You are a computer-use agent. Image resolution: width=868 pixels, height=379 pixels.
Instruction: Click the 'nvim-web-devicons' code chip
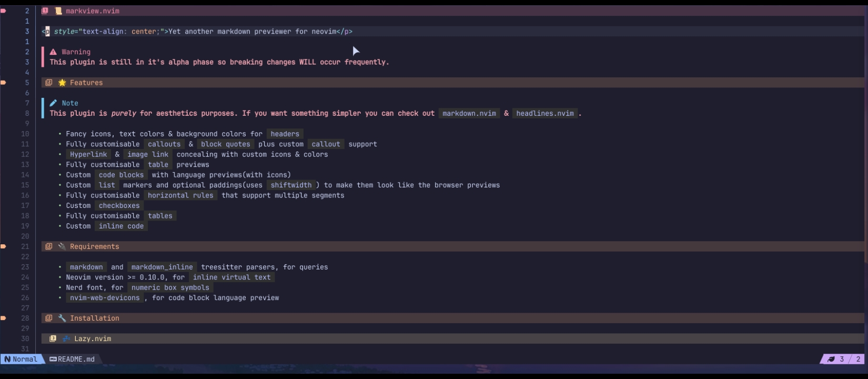tap(105, 297)
